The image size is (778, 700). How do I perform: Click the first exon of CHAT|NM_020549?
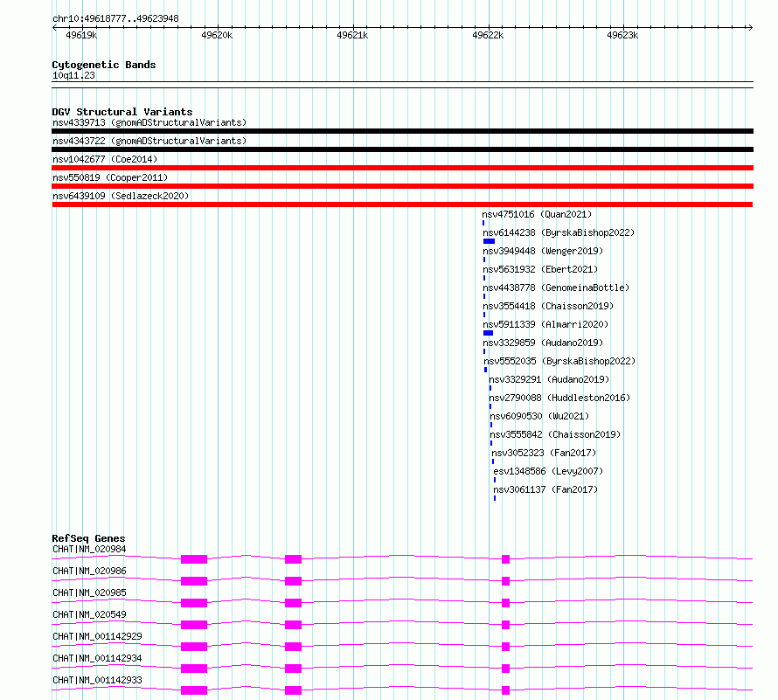[x=194, y=625]
